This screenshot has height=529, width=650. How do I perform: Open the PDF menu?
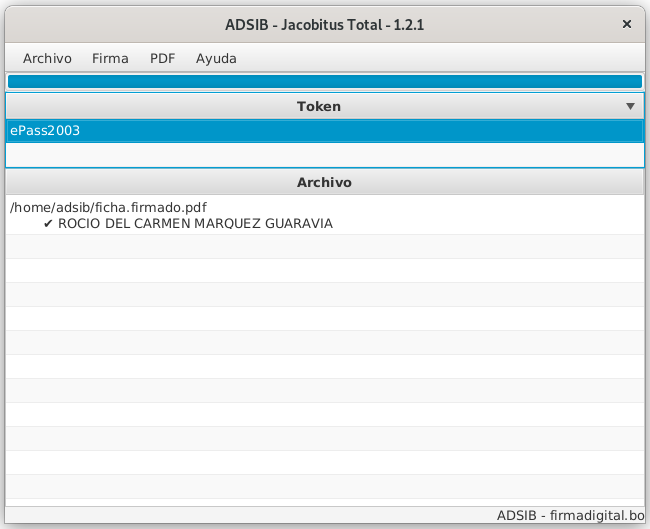coord(162,58)
